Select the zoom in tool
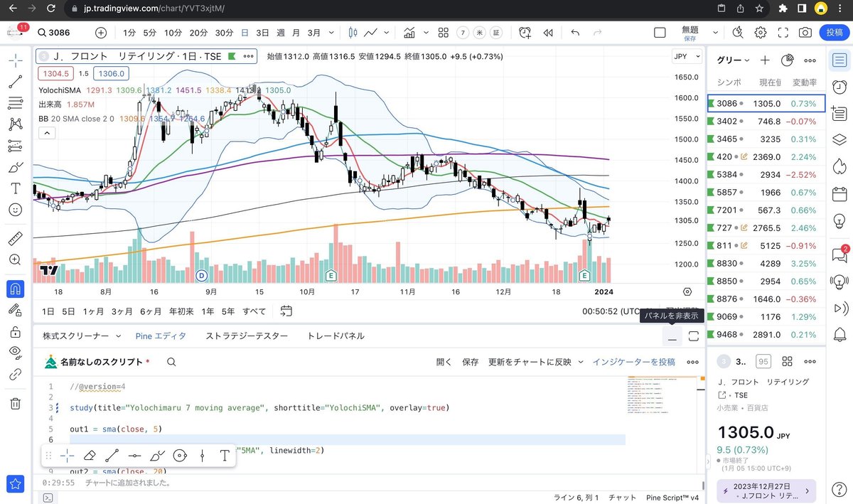 tap(15, 259)
